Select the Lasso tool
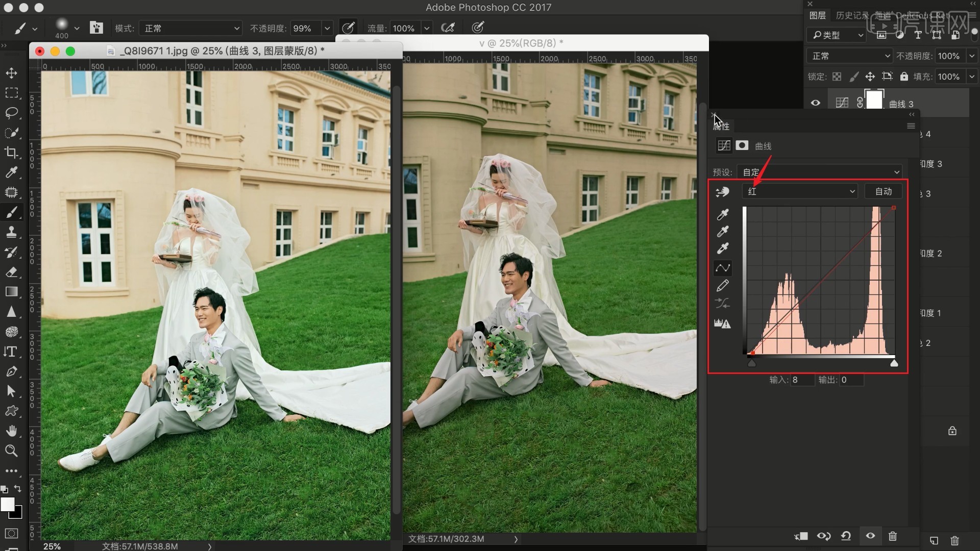Image resolution: width=980 pixels, height=551 pixels. [x=11, y=113]
